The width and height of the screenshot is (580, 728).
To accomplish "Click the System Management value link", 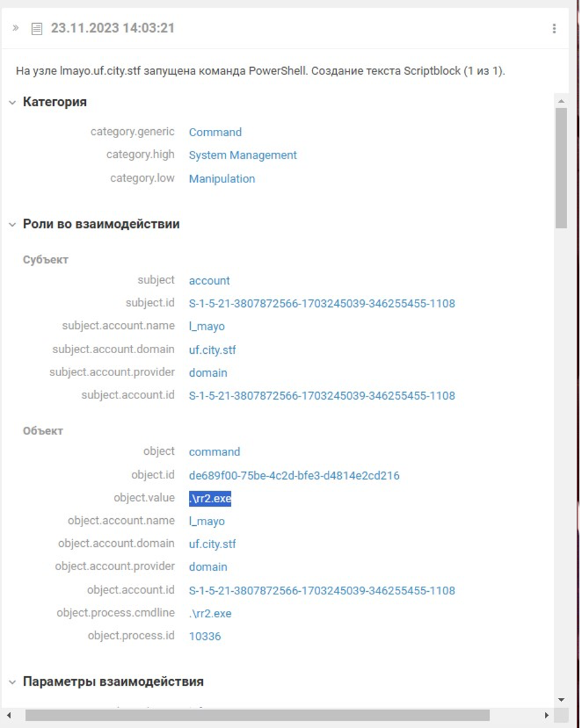I will pyautogui.click(x=243, y=155).
